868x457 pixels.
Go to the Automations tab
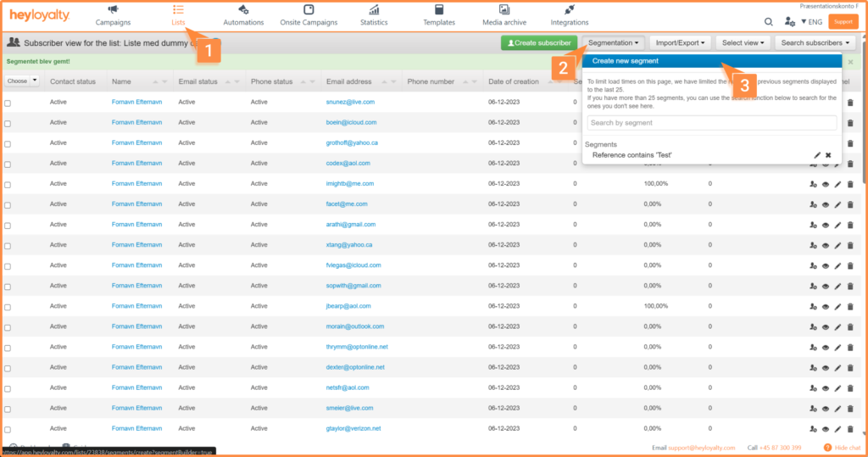pos(243,15)
